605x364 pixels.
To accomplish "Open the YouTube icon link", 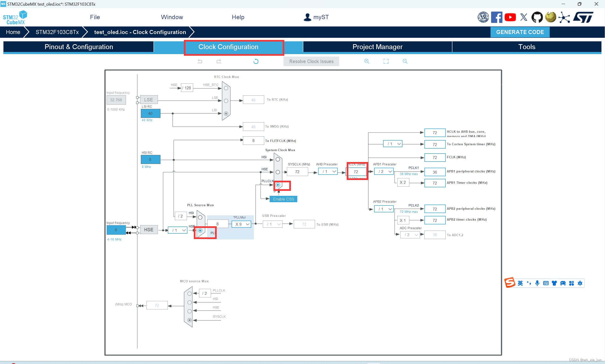I will point(510,17).
